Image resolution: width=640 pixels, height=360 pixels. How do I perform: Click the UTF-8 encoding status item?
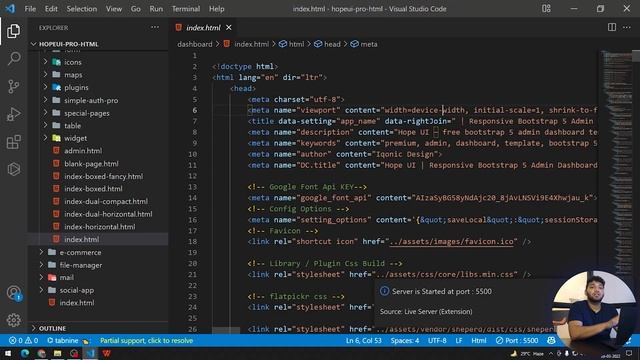pos(437,340)
